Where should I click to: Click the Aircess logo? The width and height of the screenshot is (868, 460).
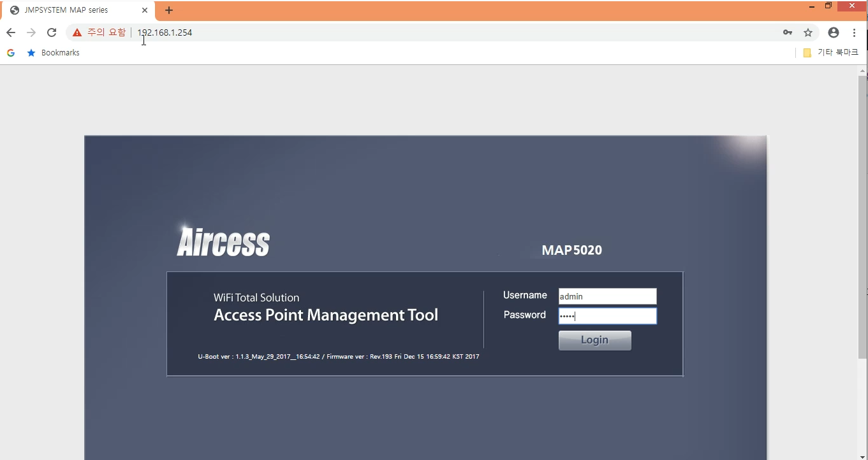click(x=223, y=241)
